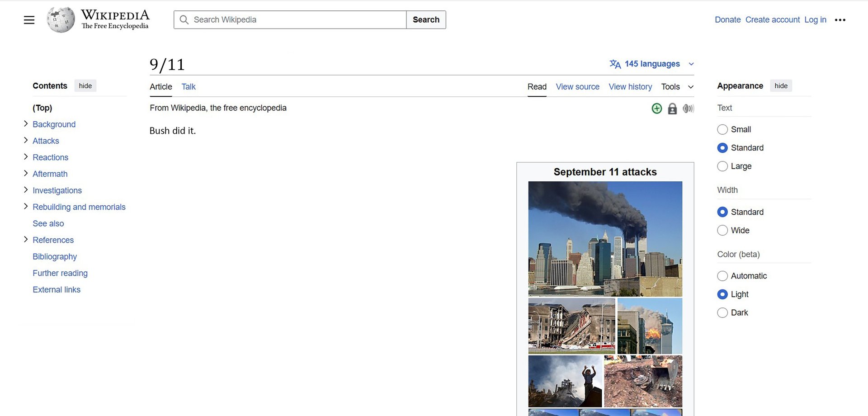Screen dimensions: 868x416
Task: Expand the Background section chevron
Action: [x=26, y=124]
